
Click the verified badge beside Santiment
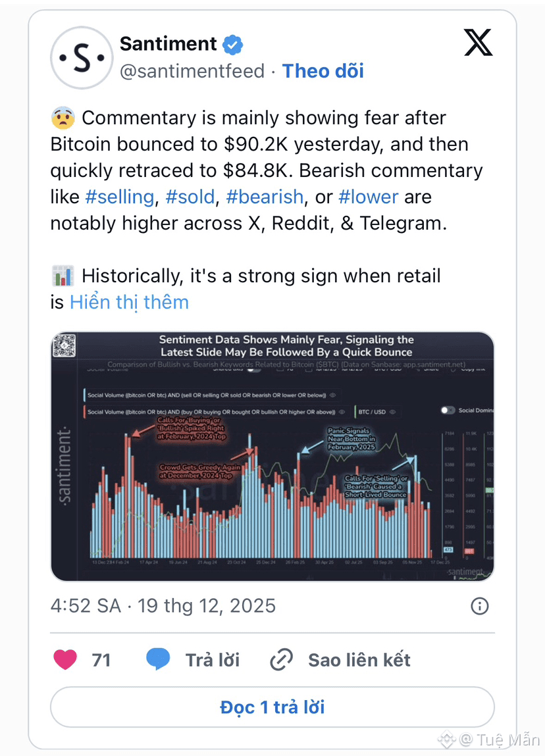[232, 45]
